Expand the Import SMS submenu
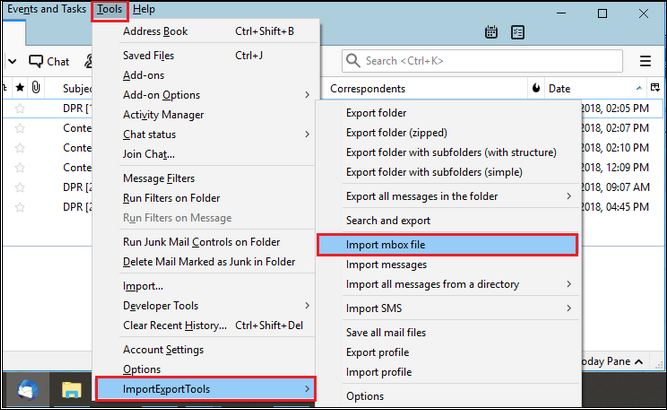Viewport: 667px width, 410px height. (x=449, y=308)
